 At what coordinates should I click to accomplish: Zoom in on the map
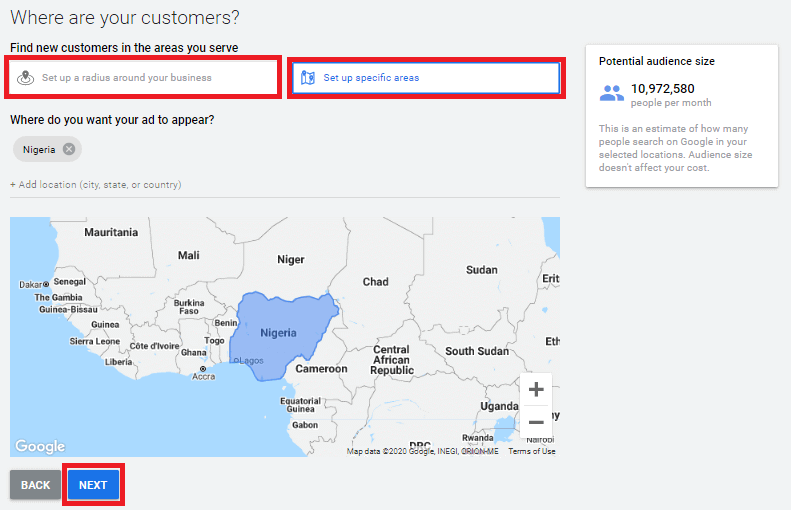pos(536,389)
